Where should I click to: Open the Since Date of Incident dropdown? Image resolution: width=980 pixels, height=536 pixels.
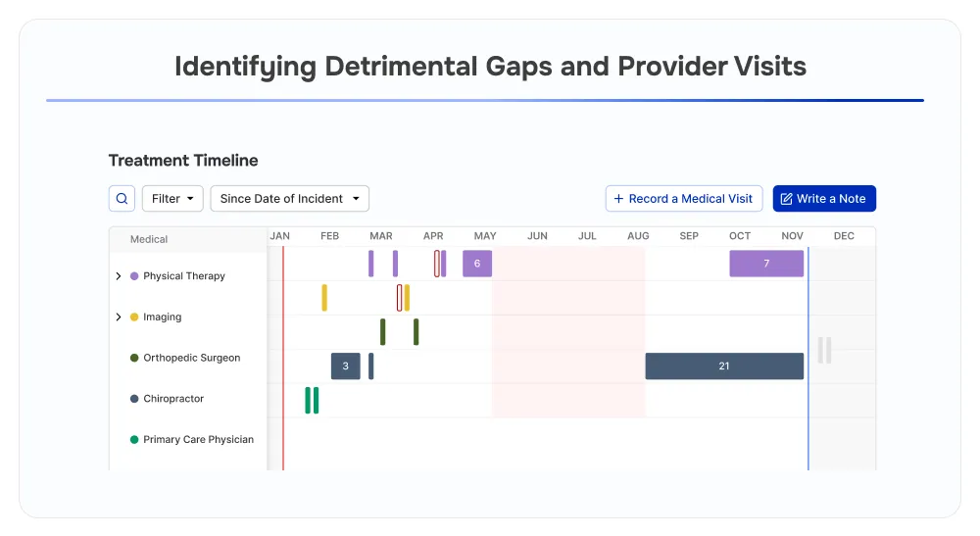click(289, 199)
